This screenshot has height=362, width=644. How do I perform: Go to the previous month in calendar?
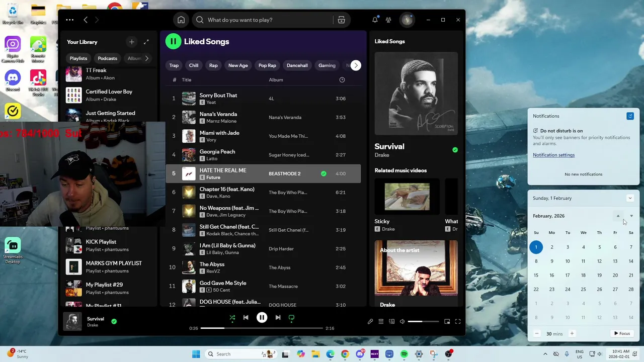click(x=618, y=216)
